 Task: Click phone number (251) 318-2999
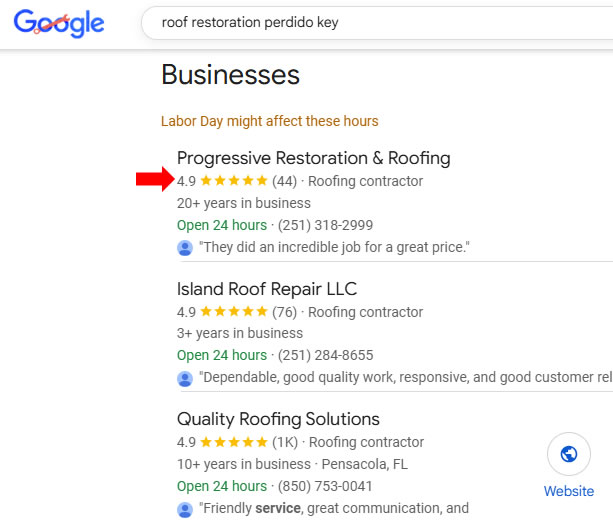coord(325,225)
